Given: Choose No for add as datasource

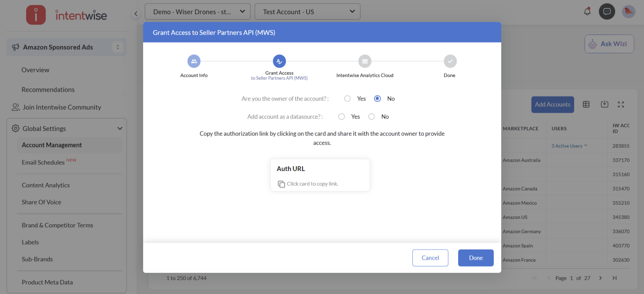Looking at the screenshot, I should pyautogui.click(x=372, y=117).
